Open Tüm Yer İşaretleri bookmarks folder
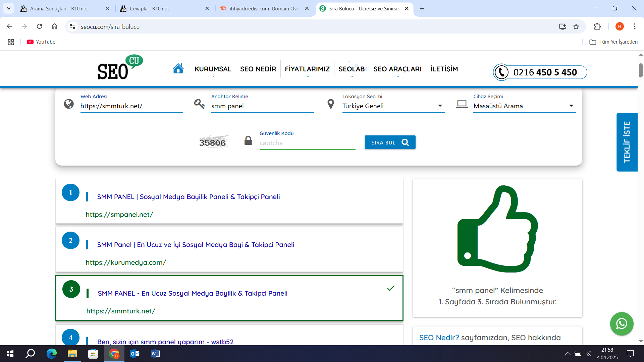This screenshot has height=362, width=644. point(613,42)
